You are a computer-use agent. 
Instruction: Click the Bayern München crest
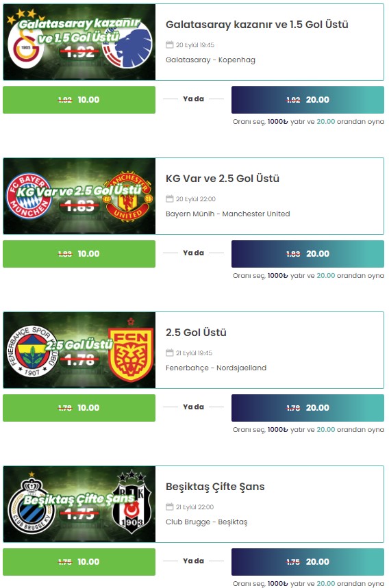[x=29, y=196]
